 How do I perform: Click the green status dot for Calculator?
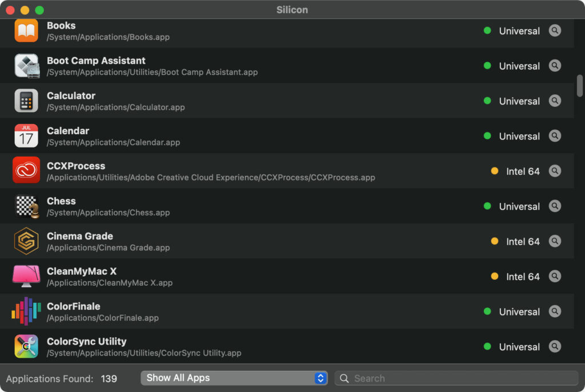(x=487, y=101)
